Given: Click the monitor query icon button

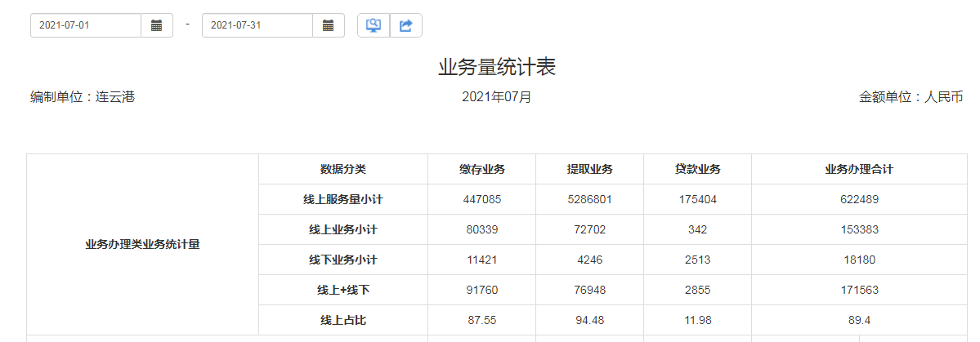Looking at the screenshot, I should tap(374, 25).
